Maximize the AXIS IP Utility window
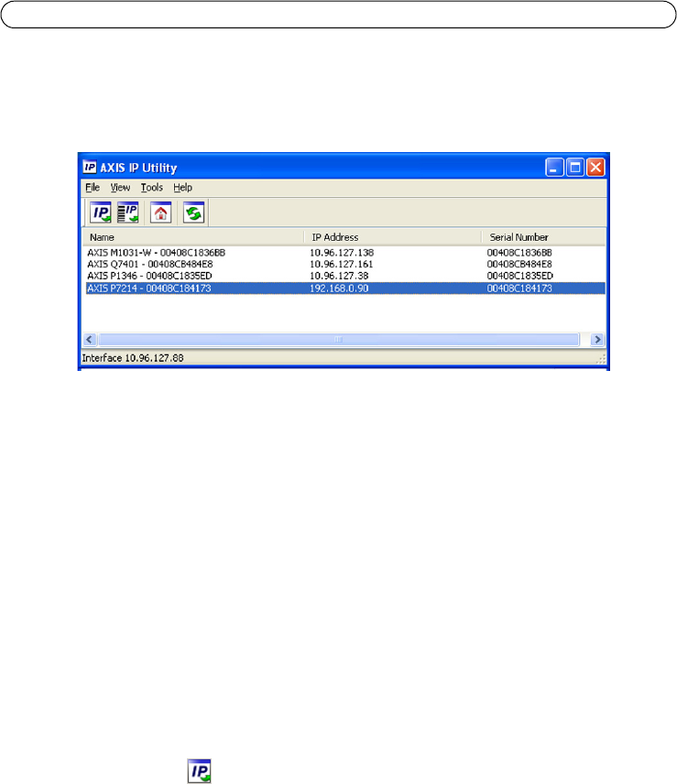The width and height of the screenshot is (677, 784). point(575,167)
